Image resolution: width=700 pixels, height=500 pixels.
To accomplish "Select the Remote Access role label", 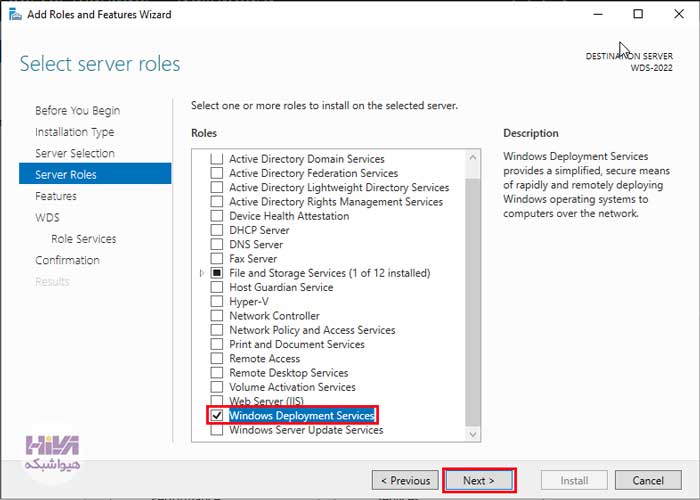I will pos(264,359).
